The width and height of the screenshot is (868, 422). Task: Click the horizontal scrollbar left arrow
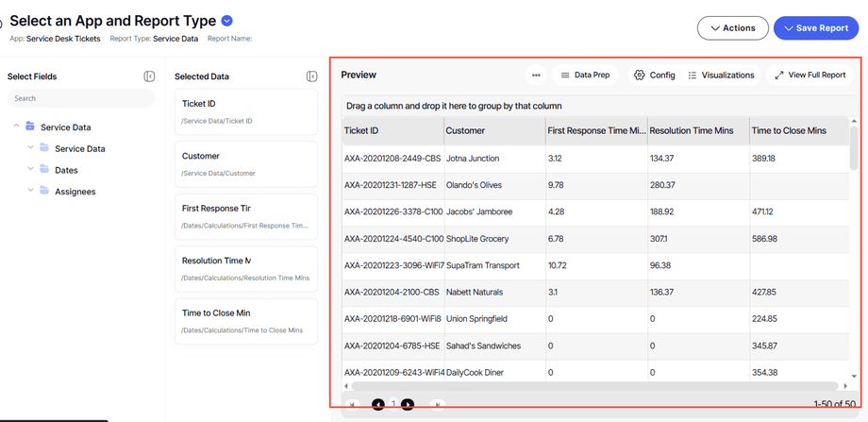[x=346, y=385]
